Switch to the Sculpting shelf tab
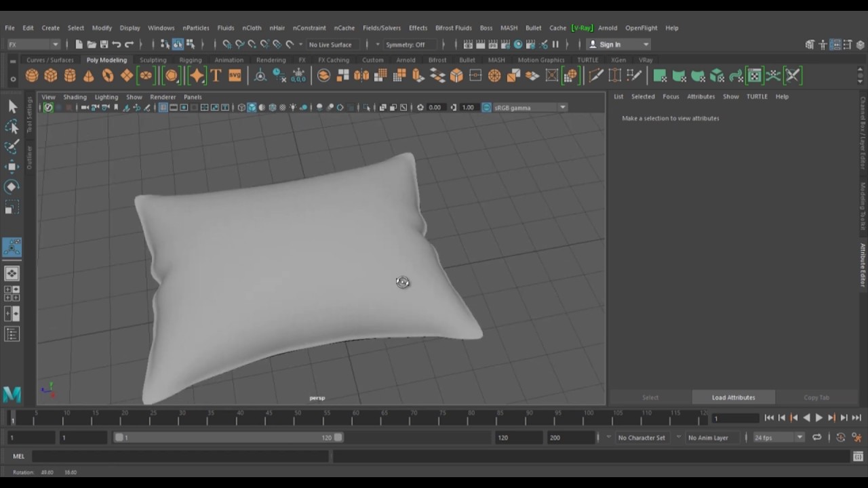Viewport: 868px width, 488px height. [153, 60]
